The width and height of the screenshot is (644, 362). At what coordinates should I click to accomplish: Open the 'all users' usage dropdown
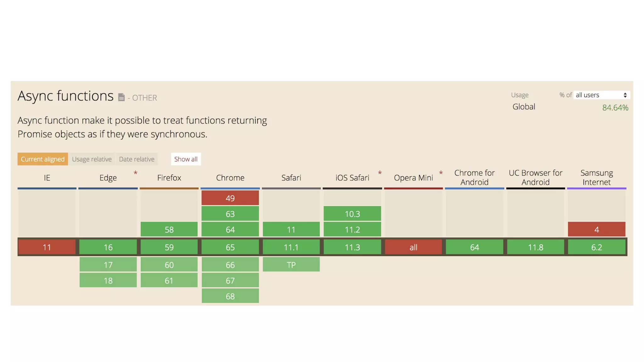(601, 95)
